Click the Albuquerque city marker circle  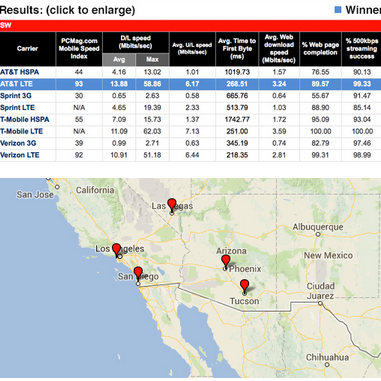(x=318, y=234)
